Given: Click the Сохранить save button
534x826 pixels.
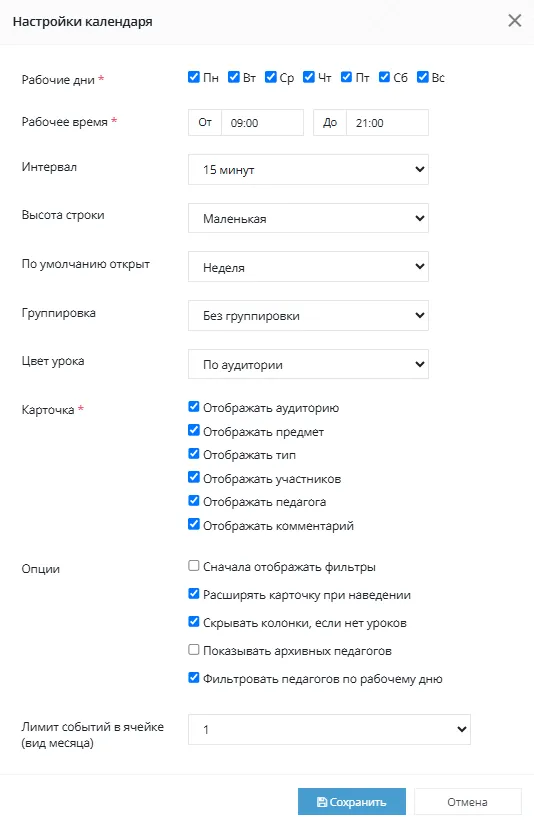Looking at the screenshot, I should (352, 802).
